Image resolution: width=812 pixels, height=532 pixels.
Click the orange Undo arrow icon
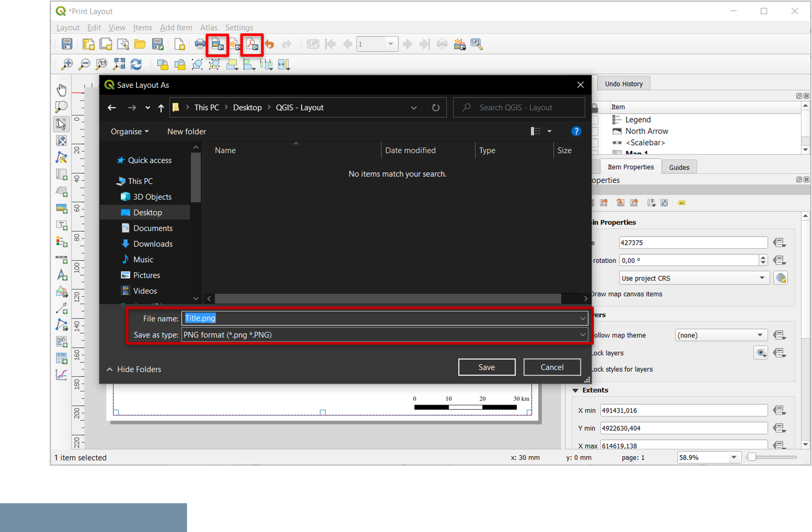coord(270,44)
